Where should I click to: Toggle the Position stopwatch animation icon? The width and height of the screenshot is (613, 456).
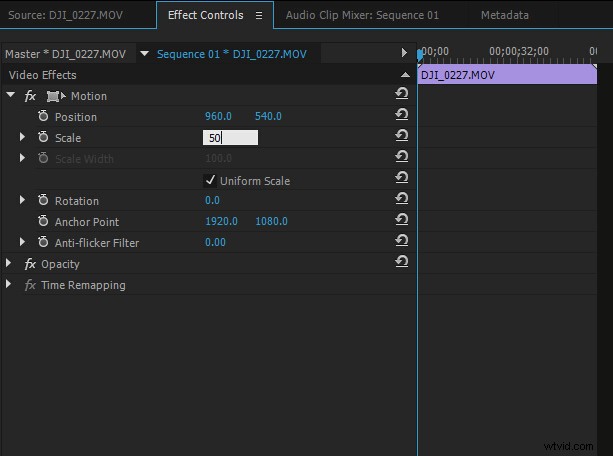click(x=43, y=117)
